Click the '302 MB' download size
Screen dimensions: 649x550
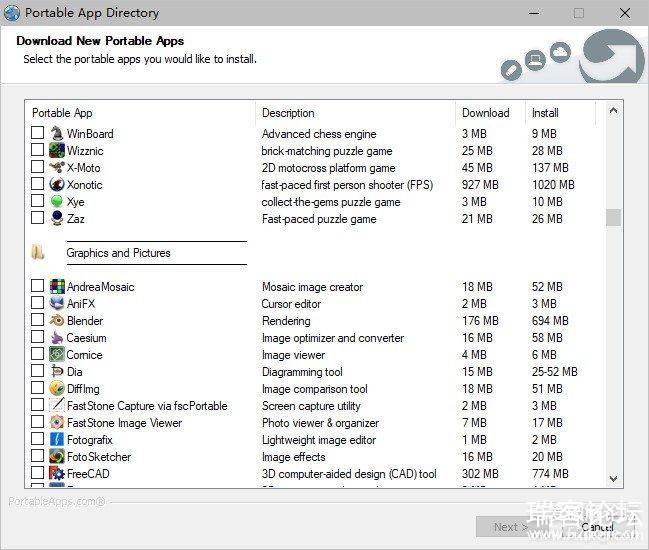point(480,473)
